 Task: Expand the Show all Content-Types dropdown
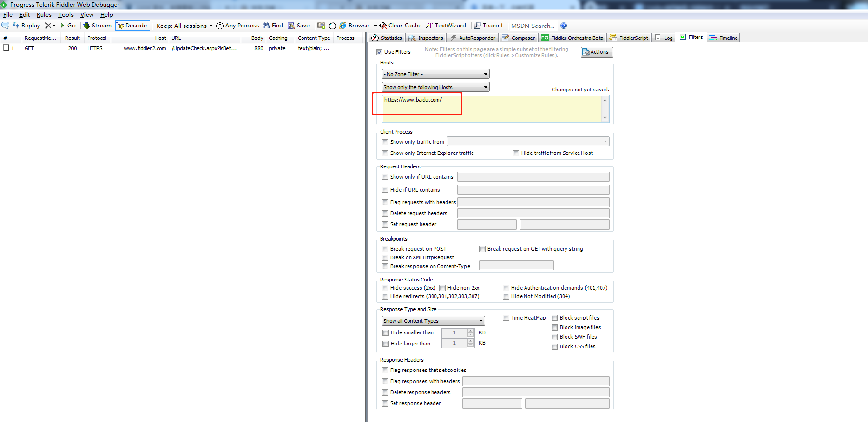click(433, 321)
